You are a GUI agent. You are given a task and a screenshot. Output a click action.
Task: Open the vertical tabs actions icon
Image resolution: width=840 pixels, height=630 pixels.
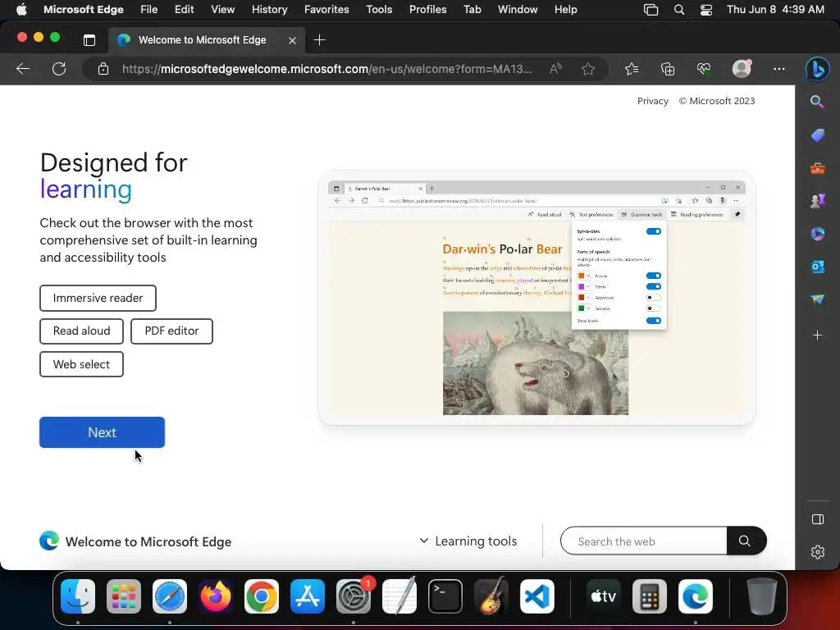click(x=89, y=40)
